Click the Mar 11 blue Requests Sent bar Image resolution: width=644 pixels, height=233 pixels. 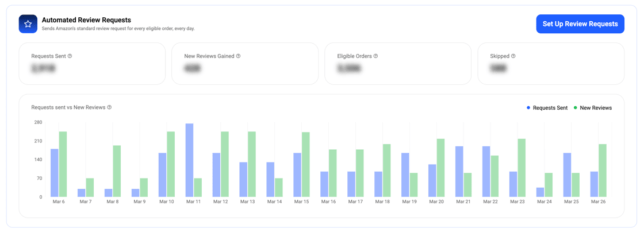(189, 160)
